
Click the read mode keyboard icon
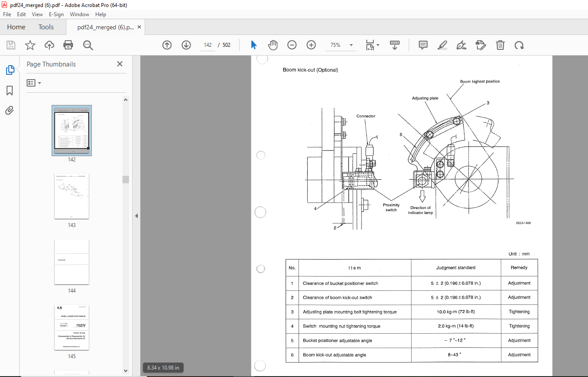click(395, 45)
